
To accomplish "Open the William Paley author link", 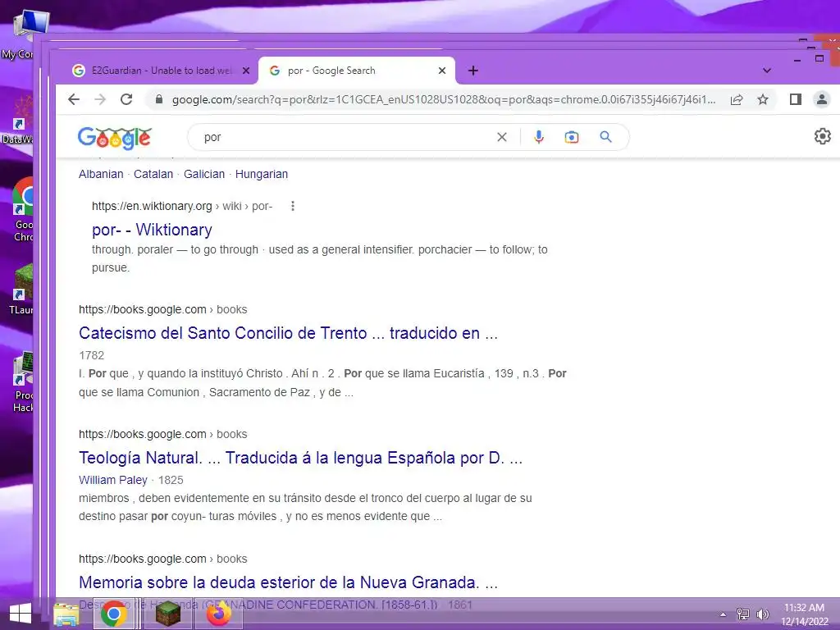I will click(113, 480).
